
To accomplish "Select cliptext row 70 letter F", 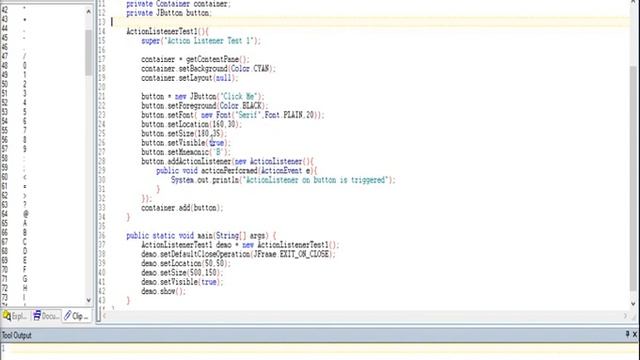I will tap(25, 269).
